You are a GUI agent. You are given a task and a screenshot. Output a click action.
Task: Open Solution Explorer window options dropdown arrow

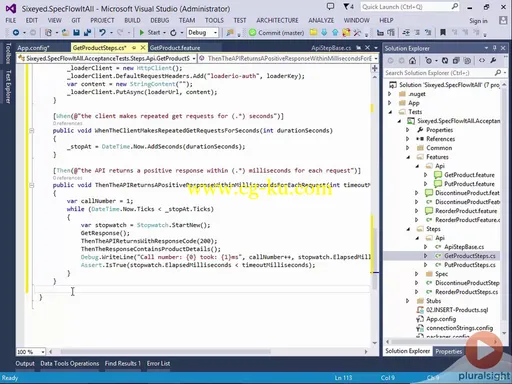pos(486,48)
